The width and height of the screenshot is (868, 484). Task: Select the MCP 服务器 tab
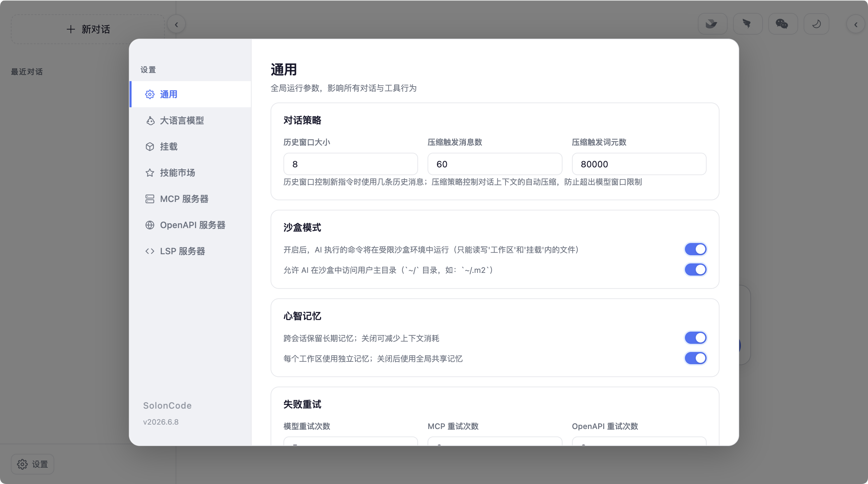[x=190, y=199]
